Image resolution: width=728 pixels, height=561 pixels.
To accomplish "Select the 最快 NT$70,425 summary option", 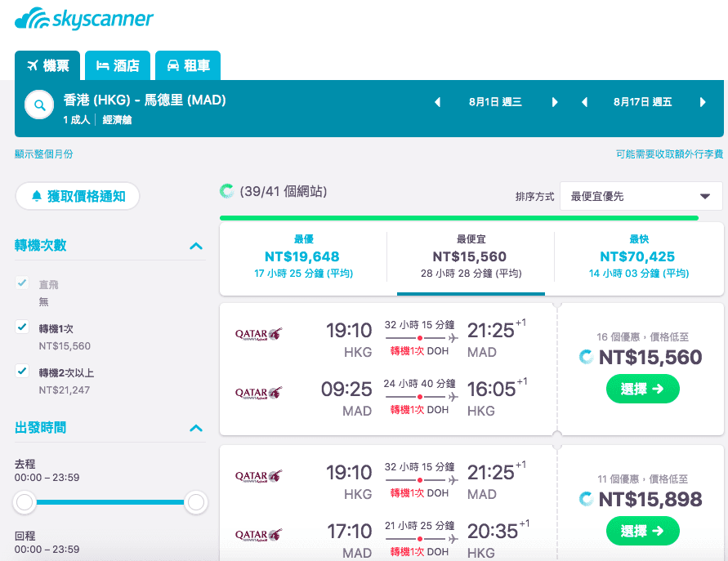I will point(639,256).
